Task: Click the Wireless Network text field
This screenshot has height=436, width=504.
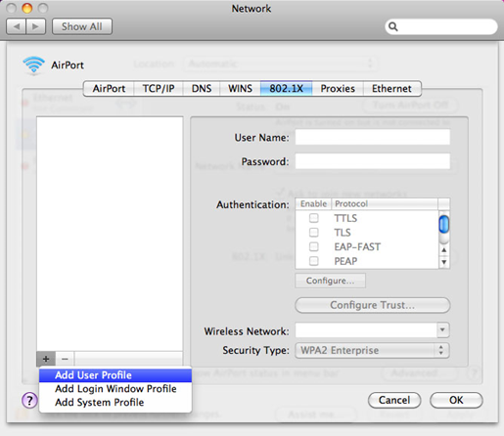Action: tap(366, 330)
